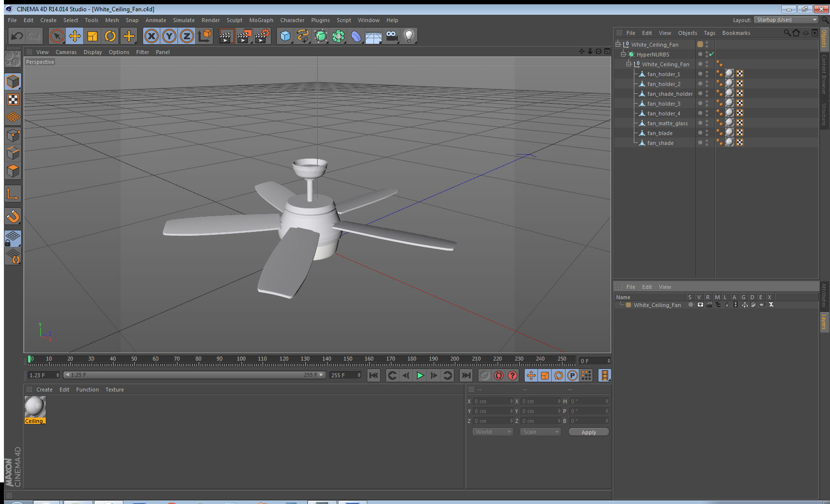Click the coordinate system icon

[x=205, y=36]
